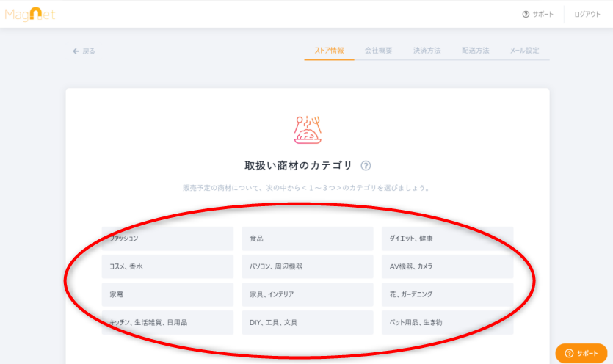This screenshot has width=613, height=364.
Task: Select the ファッション category
Action: 167,239
